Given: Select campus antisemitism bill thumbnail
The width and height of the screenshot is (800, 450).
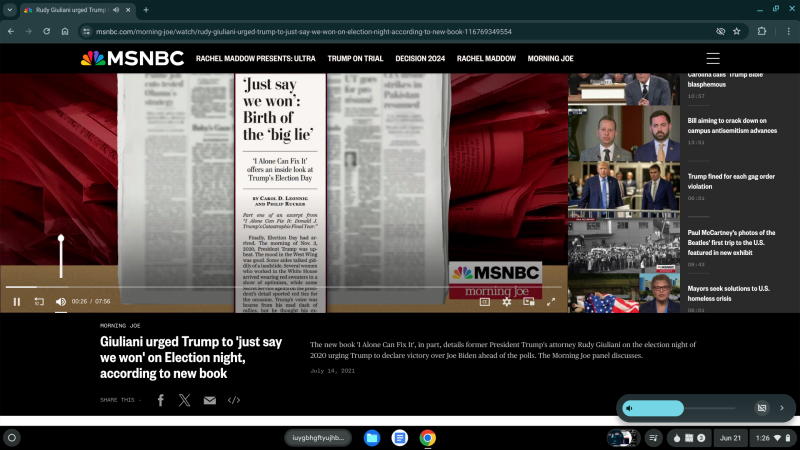Looking at the screenshot, I should 624,133.
